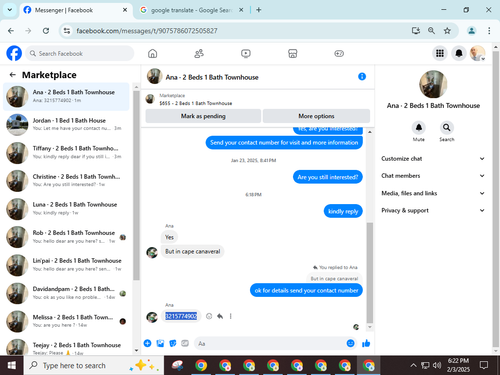Open volume control in system tray
The image size is (500, 375).
coord(437,365)
